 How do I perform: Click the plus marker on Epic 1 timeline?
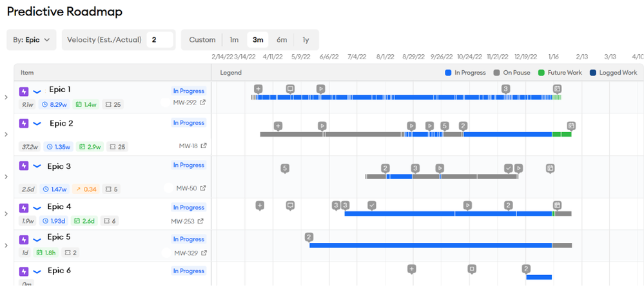tap(258, 89)
